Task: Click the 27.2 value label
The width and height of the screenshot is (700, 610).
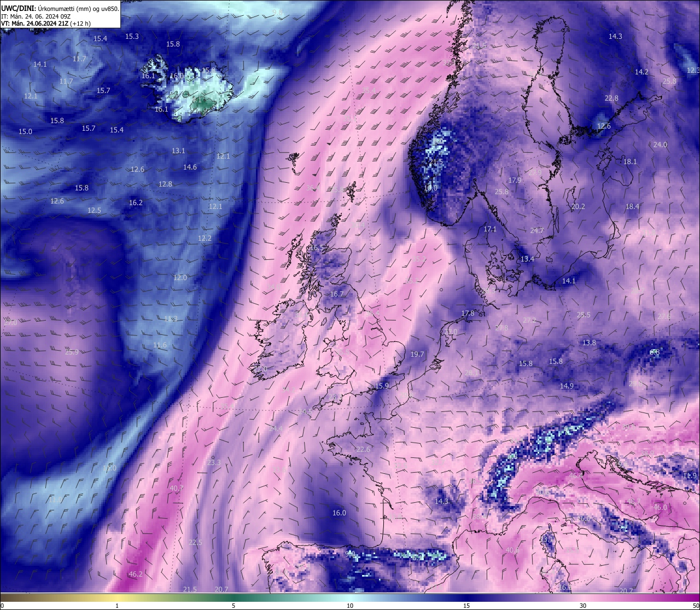Action: click(x=529, y=321)
